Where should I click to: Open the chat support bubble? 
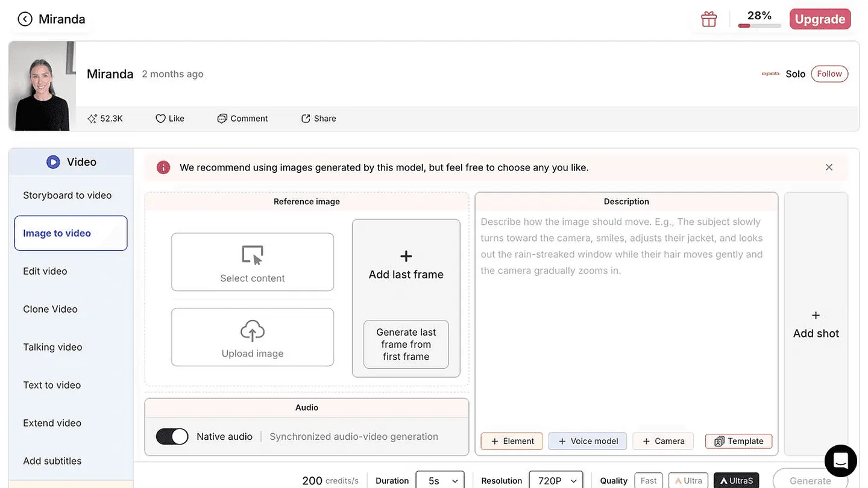point(841,461)
